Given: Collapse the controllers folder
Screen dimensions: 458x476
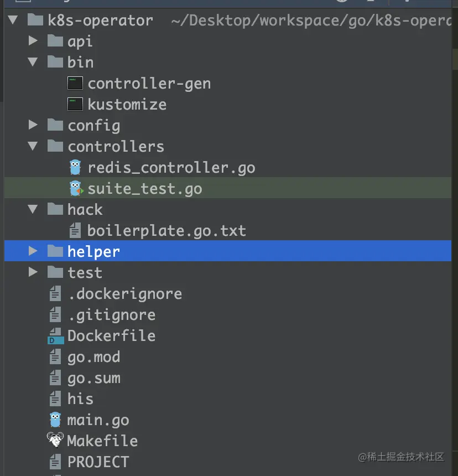Looking at the screenshot, I should (x=33, y=146).
